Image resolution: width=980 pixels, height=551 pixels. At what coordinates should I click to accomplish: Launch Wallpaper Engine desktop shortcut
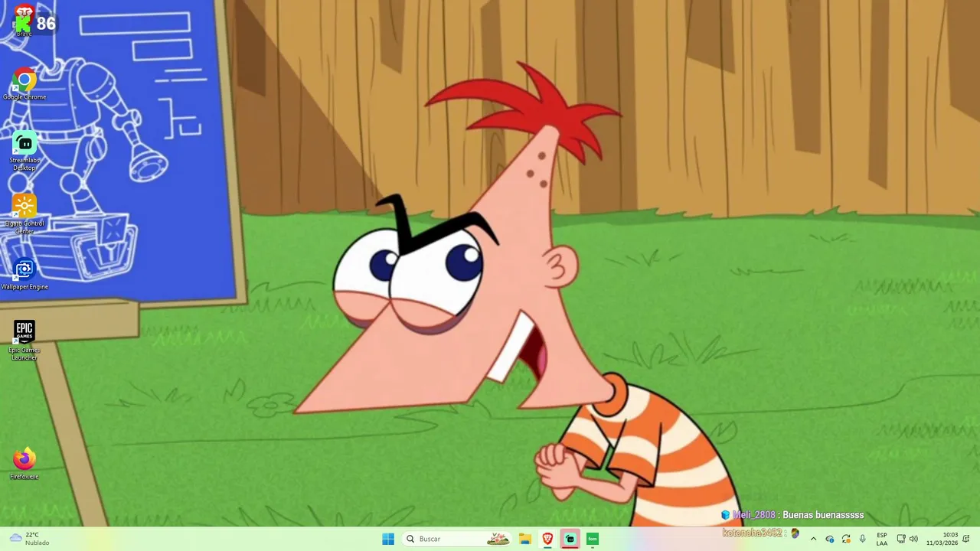tap(24, 274)
